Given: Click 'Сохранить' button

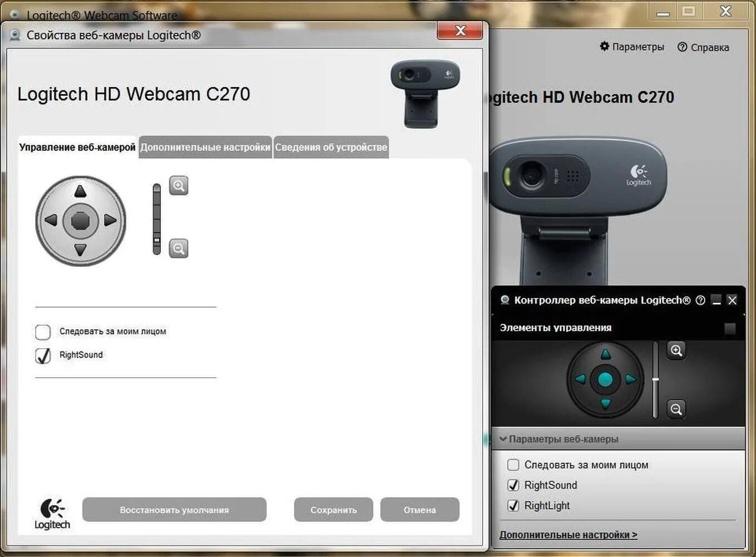Looking at the screenshot, I should 333,510.
